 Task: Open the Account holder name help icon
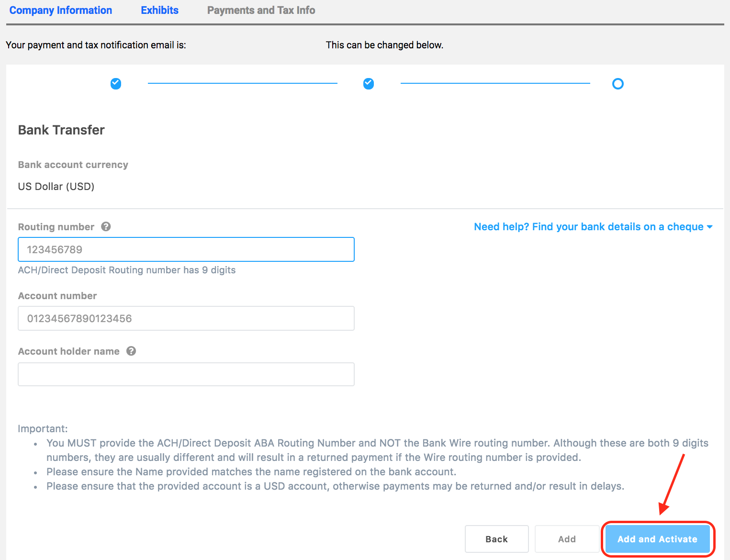(x=131, y=351)
